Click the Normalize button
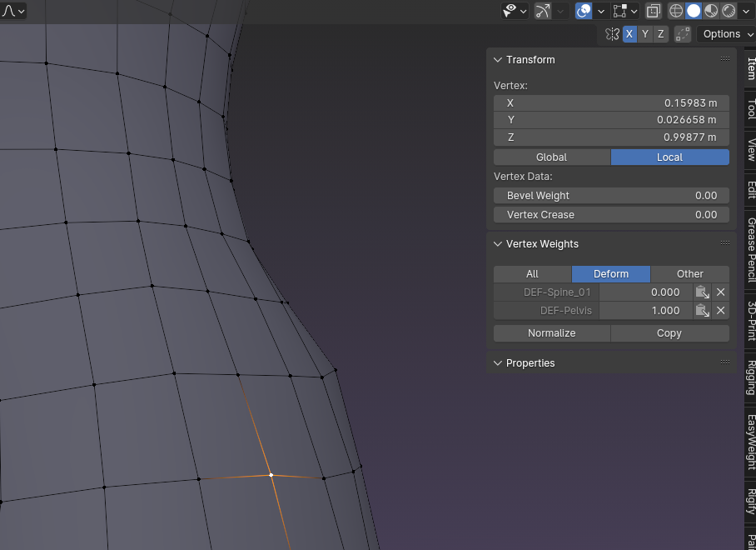 point(551,332)
